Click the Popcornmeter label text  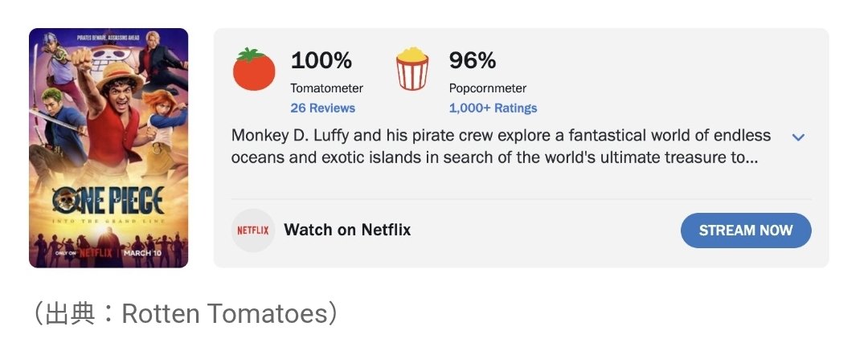coord(488,88)
